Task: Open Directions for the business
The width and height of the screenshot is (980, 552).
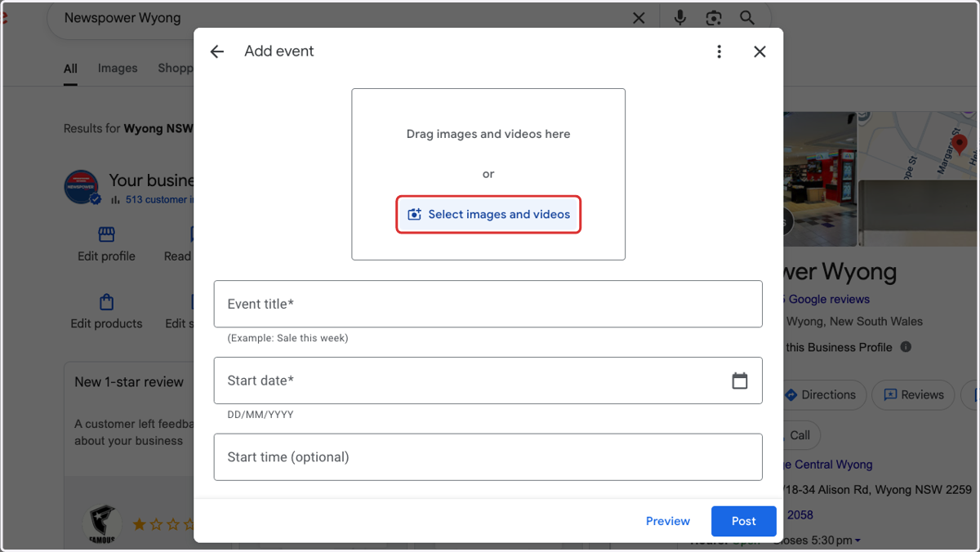Action: pyautogui.click(x=819, y=394)
